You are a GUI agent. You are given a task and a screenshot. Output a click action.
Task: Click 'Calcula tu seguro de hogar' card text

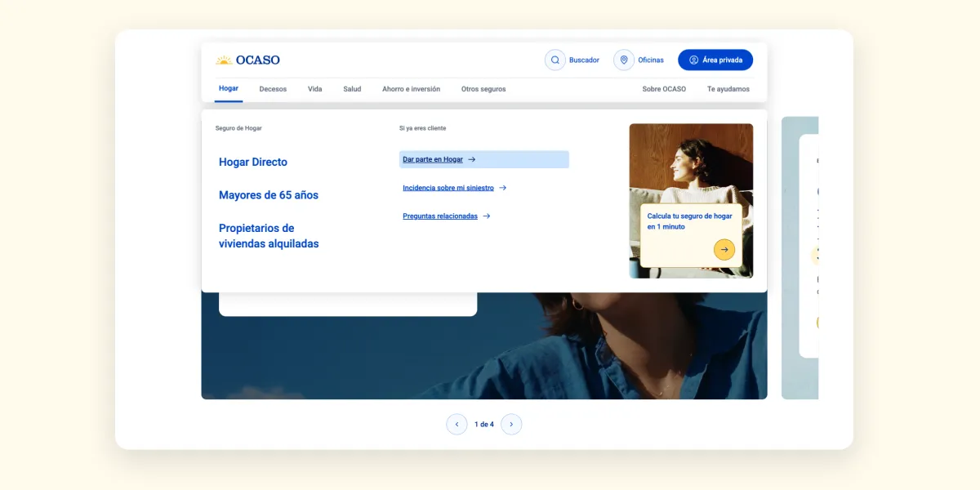click(690, 221)
